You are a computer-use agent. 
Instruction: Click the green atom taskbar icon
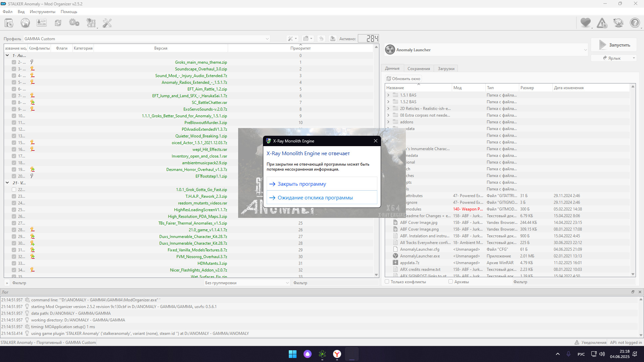pyautogui.click(x=322, y=354)
